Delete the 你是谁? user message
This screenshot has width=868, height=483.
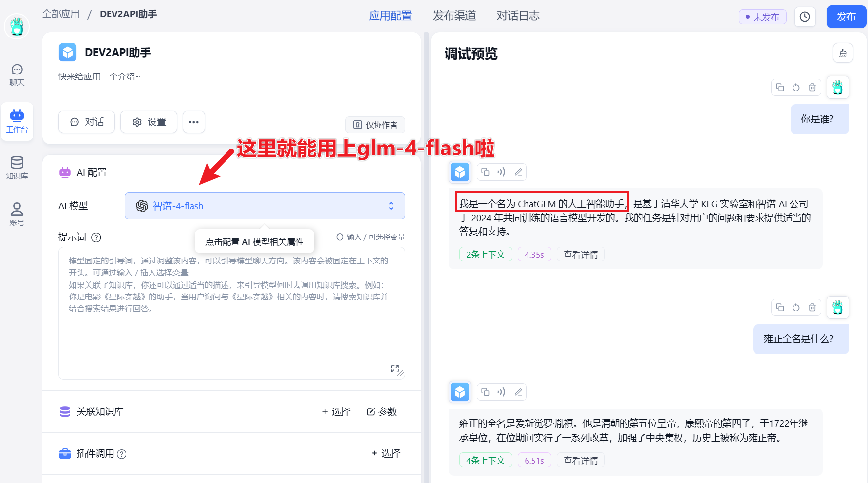[812, 87]
